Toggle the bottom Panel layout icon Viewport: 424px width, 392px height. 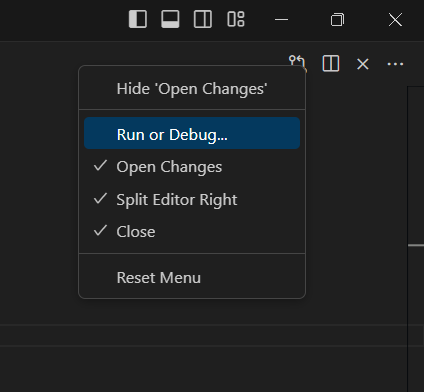click(x=170, y=19)
